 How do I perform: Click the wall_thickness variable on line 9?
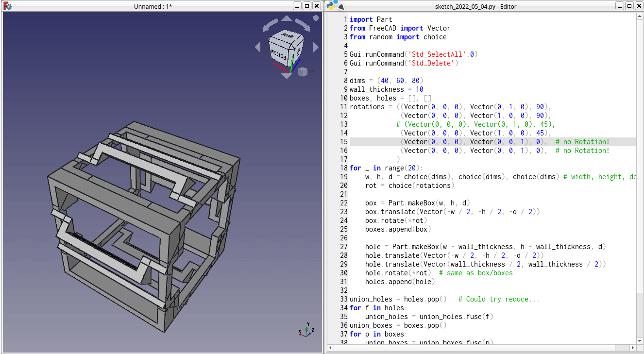[377, 89]
